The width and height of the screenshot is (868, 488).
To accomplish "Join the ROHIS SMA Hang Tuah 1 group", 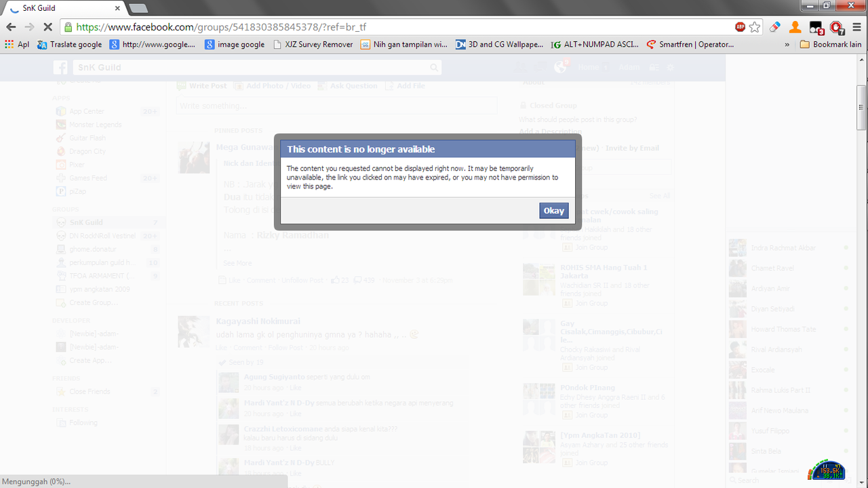I will coord(586,304).
